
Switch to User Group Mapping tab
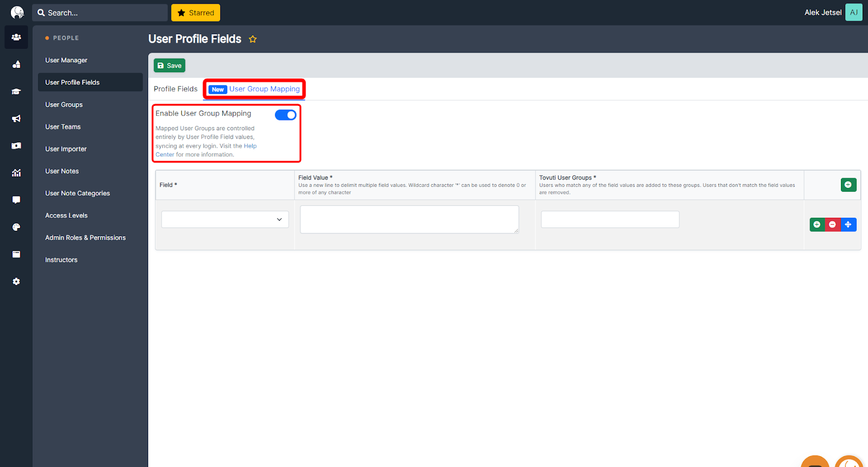click(254, 89)
